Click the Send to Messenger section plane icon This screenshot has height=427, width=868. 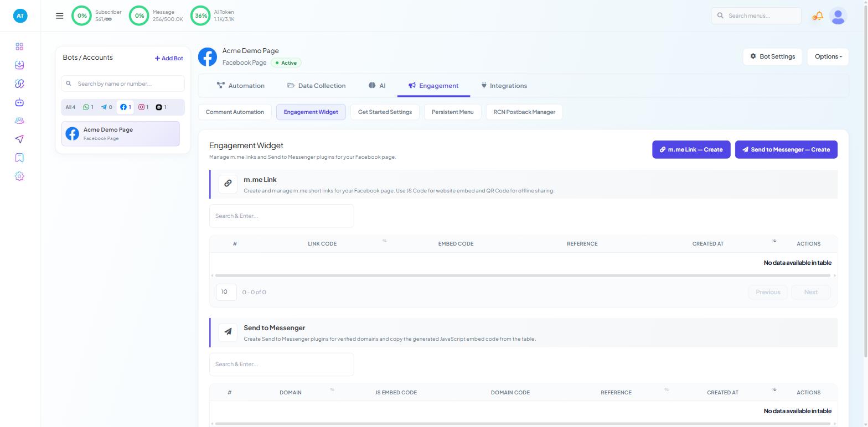(228, 332)
